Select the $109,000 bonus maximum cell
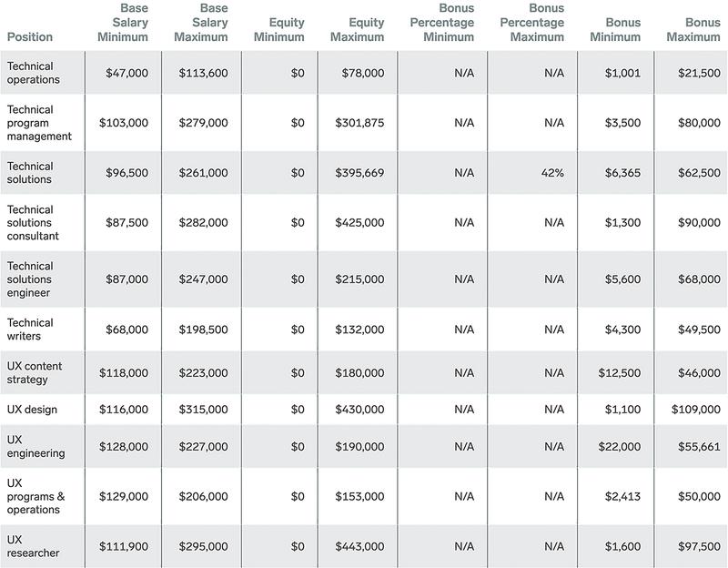Viewport: 728px width, 568px height. [696, 410]
